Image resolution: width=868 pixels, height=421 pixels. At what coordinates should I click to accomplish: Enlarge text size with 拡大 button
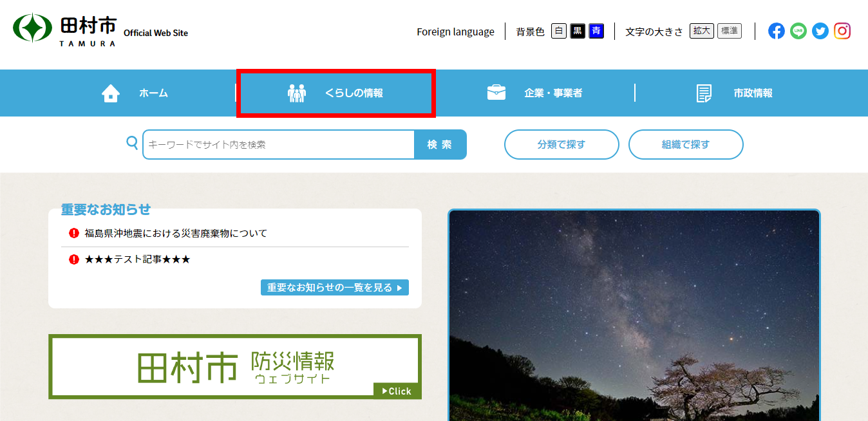pos(701,31)
